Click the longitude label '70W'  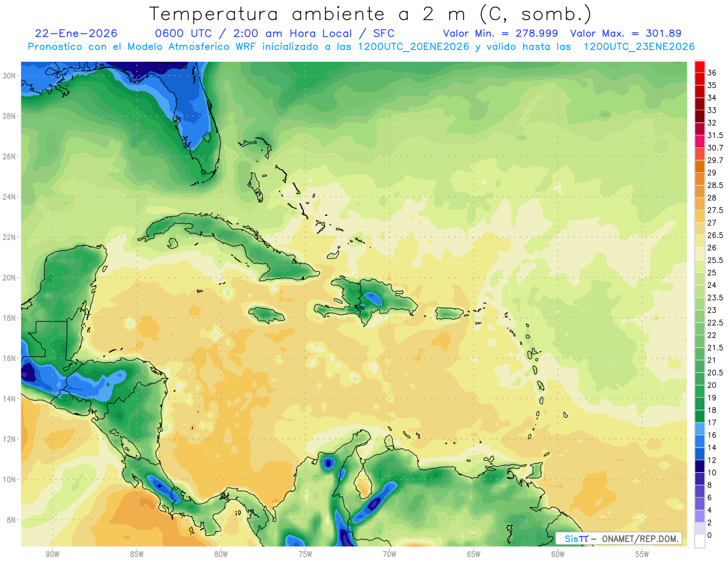click(x=389, y=554)
